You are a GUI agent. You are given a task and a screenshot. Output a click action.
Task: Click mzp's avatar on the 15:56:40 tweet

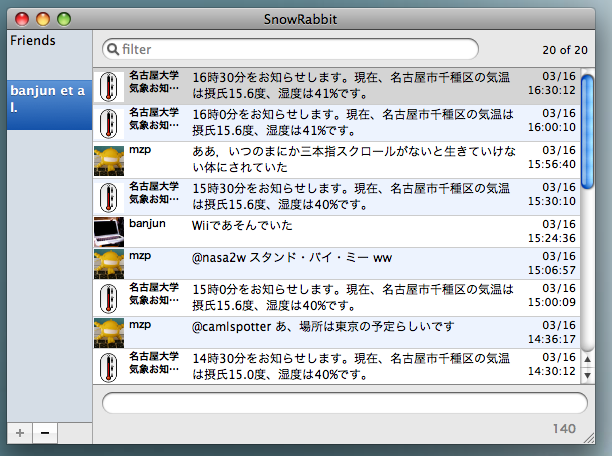(109, 160)
